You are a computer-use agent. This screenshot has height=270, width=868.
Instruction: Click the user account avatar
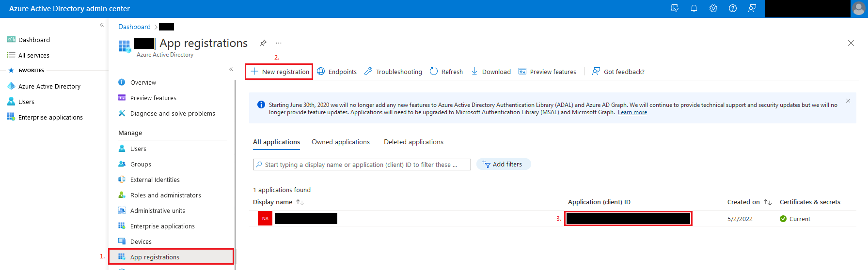coord(858,9)
